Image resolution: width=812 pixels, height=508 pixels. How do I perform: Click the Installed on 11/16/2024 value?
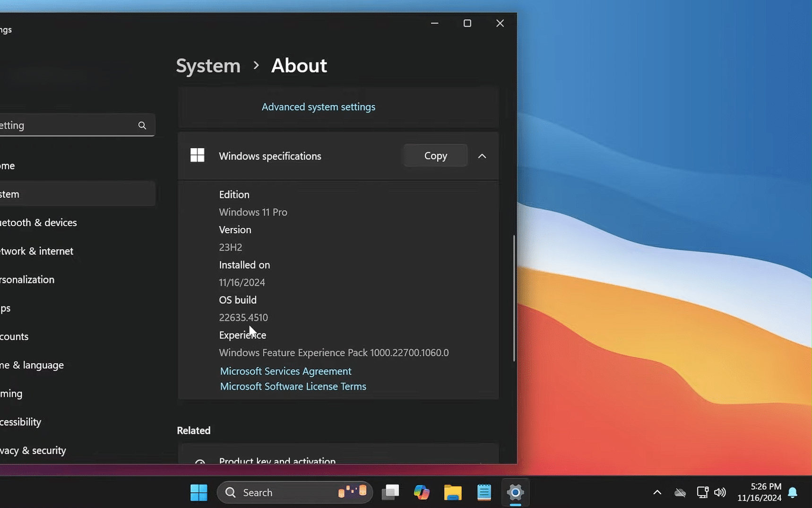(x=242, y=282)
